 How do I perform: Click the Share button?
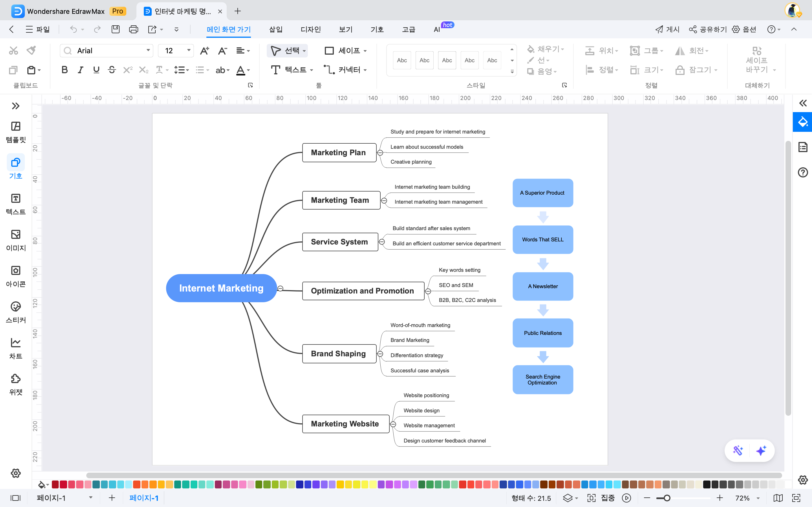(x=708, y=30)
